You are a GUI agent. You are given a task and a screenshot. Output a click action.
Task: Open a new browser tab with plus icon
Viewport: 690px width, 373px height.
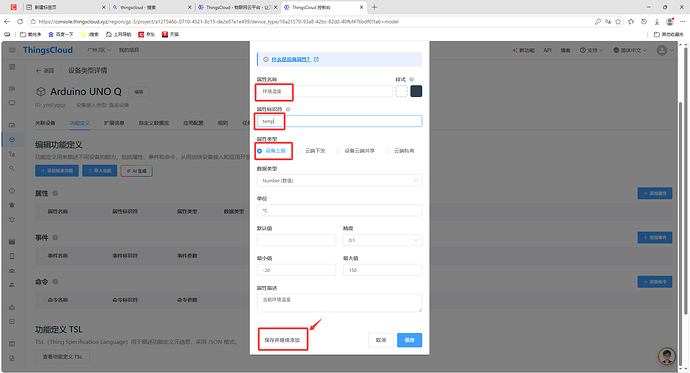click(x=374, y=7)
